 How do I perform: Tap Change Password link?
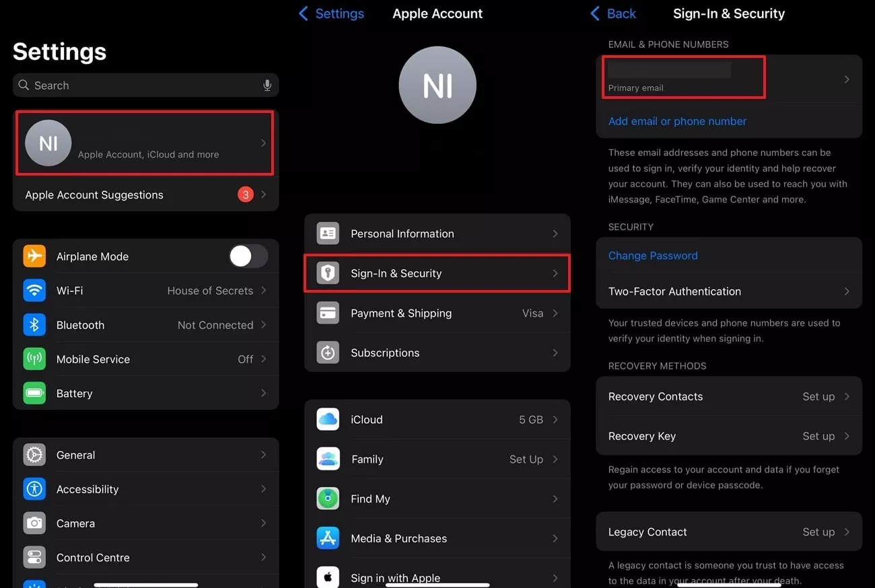(653, 256)
